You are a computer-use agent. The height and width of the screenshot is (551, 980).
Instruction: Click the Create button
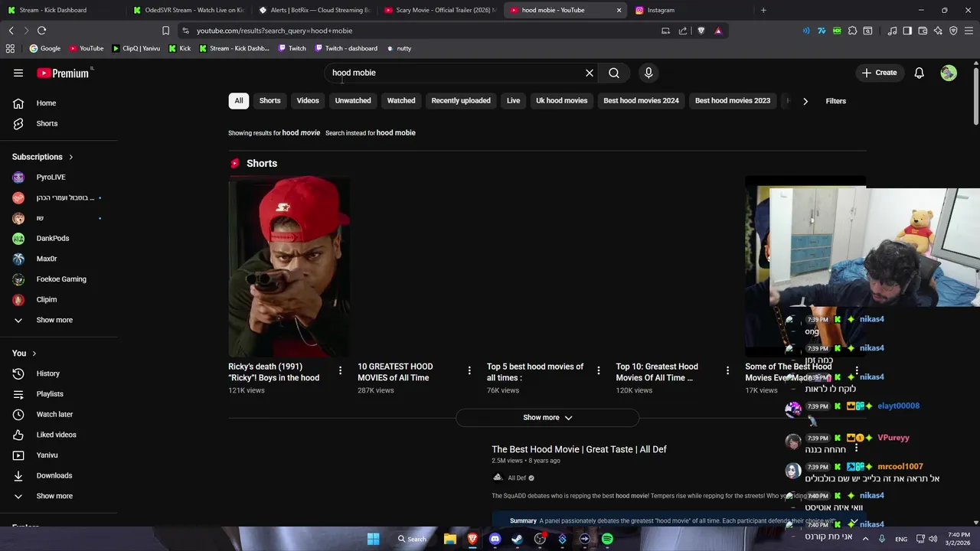coord(879,73)
